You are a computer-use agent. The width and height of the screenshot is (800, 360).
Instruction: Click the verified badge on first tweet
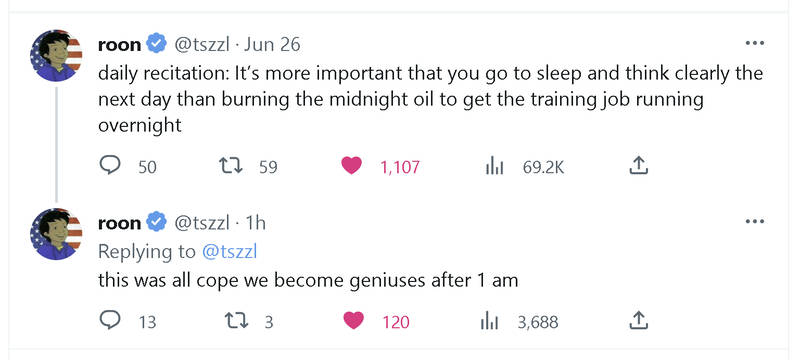[x=157, y=44]
